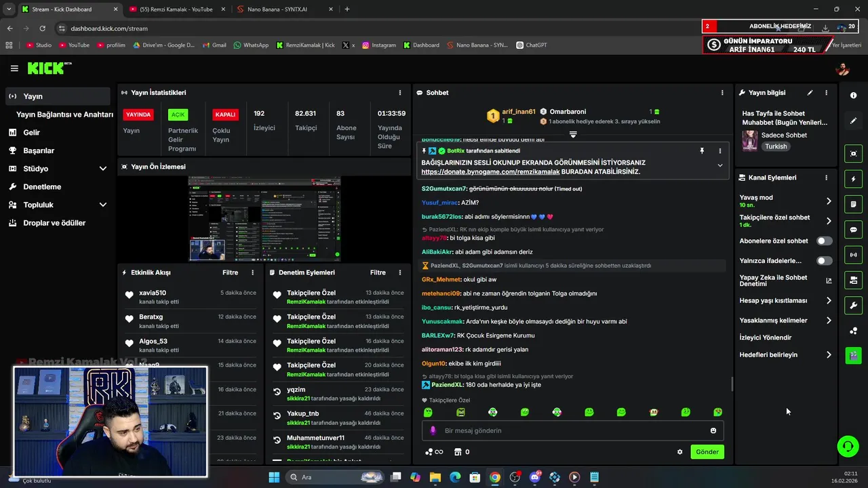Expand the Topluluk sidebar section
Viewport: 868px width, 488px height.
click(x=103, y=205)
